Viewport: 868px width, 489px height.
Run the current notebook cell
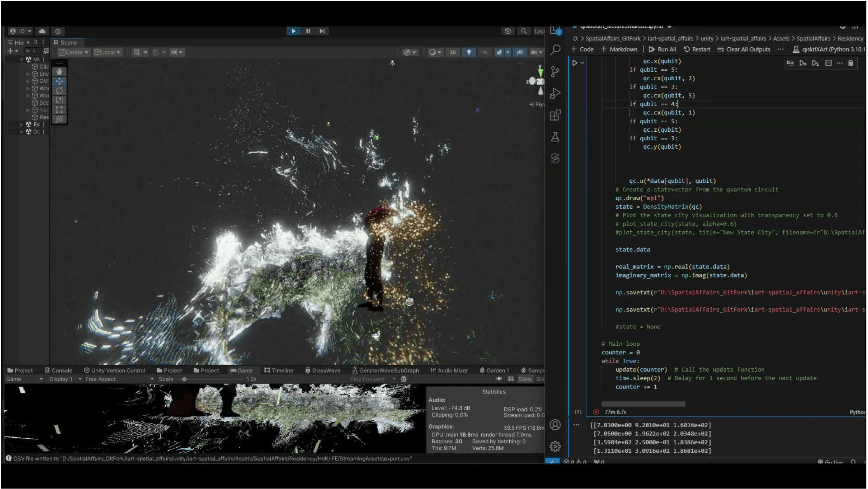tap(575, 63)
